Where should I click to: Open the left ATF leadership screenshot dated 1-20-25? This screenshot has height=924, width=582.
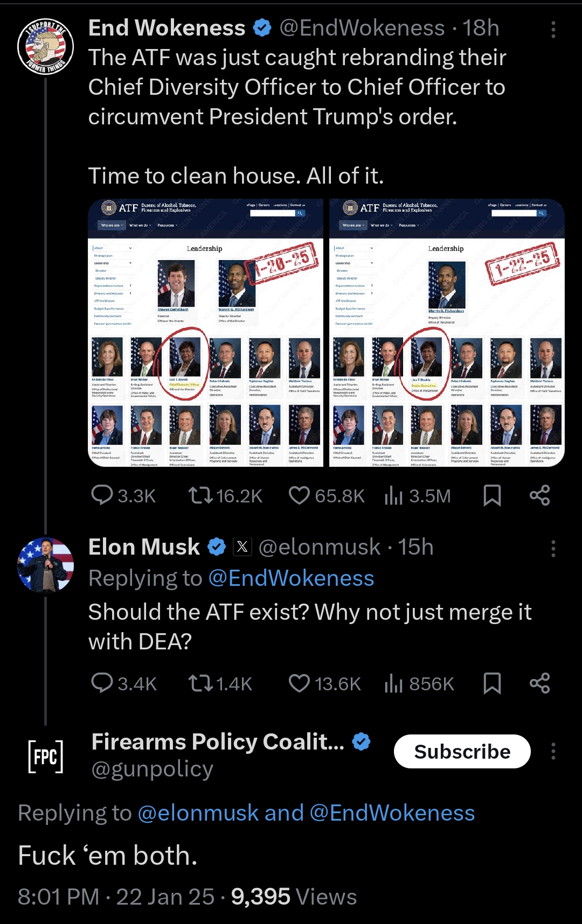point(205,333)
